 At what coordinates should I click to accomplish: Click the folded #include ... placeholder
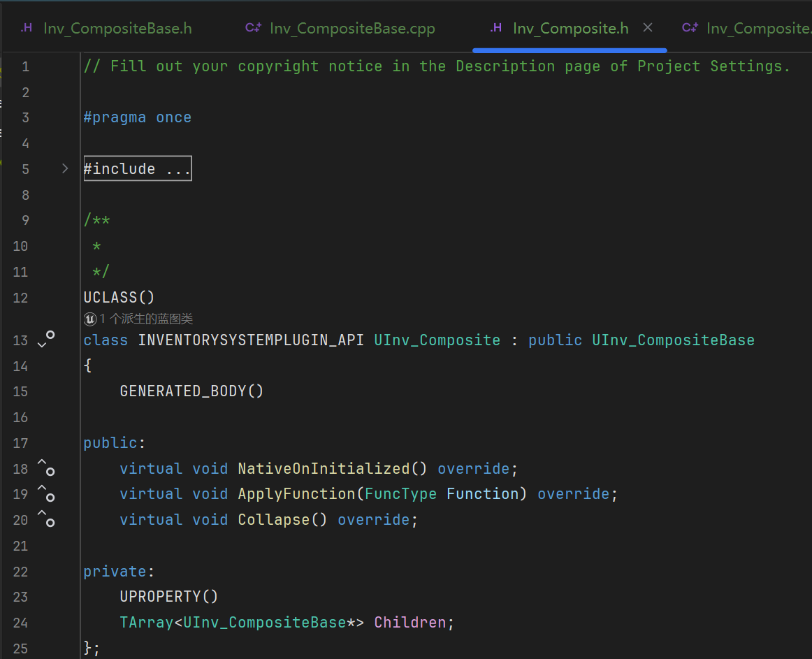click(138, 168)
